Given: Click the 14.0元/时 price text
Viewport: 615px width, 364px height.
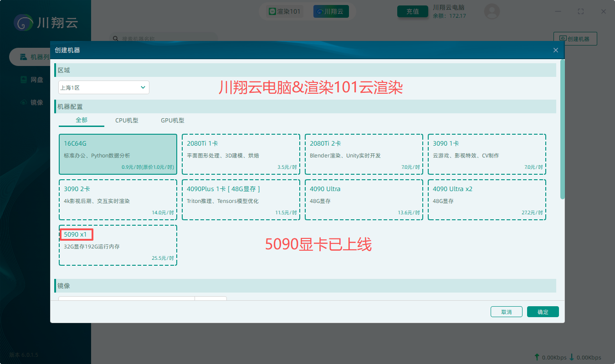Looking at the screenshot, I should (x=163, y=213).
